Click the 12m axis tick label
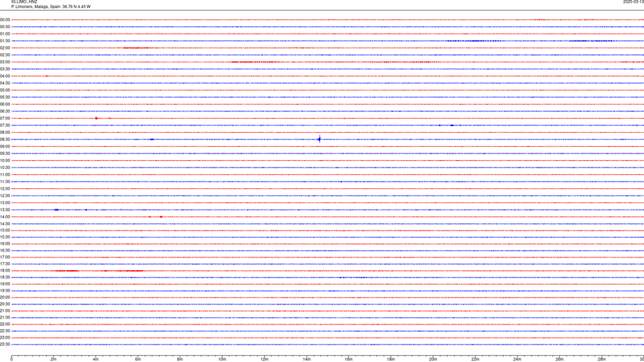The height and width of the screenshot is (362, 644). [264, 359]
